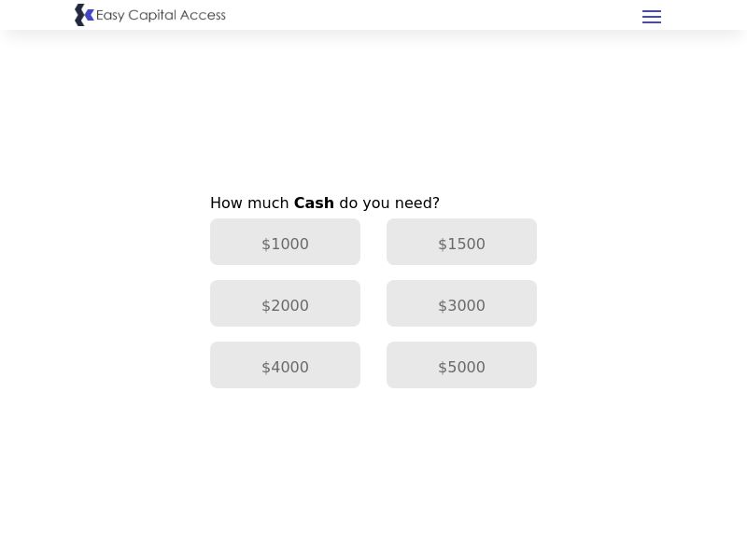Select the highest cash amount offered
This screenshot has height=560, width=747.
pyautogui.click(x=461, y=365)
